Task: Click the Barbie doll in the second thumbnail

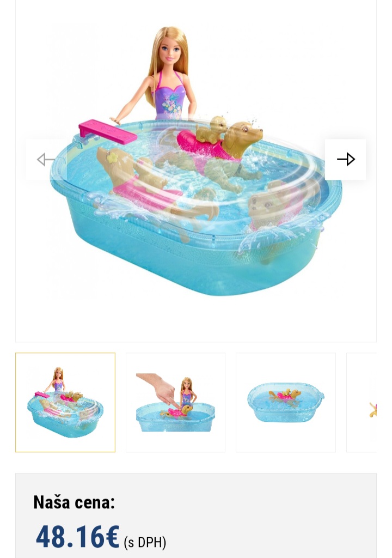Action: coord(187,392)
